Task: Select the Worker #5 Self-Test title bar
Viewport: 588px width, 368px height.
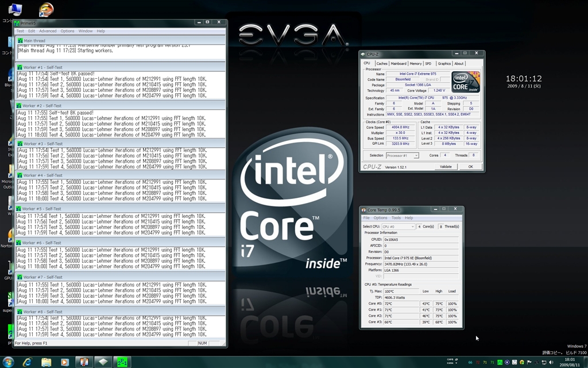Action: pyautogui.click(x=120, y=208)
